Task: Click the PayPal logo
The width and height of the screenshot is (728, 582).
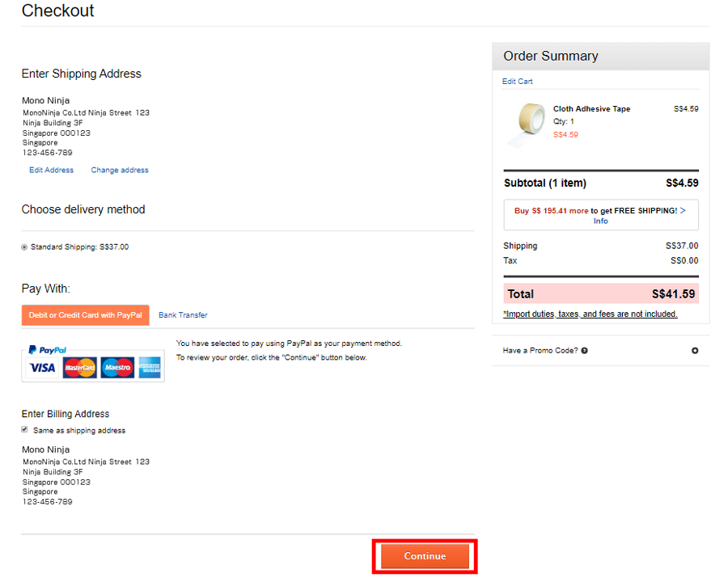Action: point(48,350)
